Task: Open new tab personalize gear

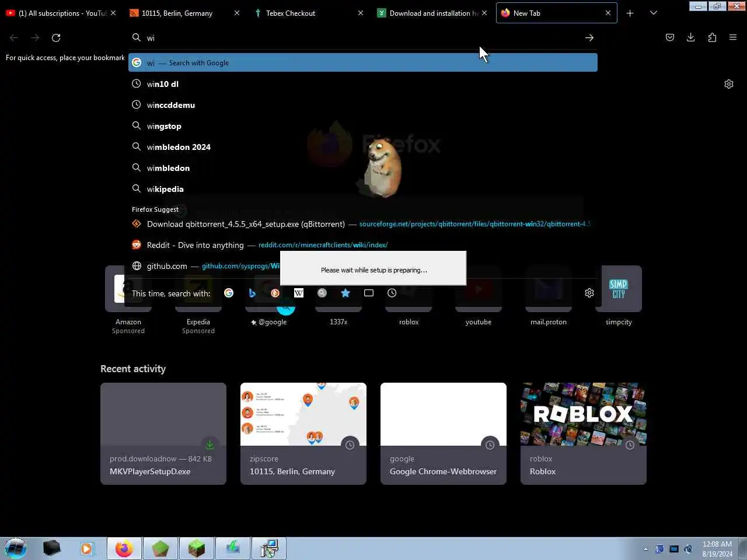Action: (x=729, y=84)
